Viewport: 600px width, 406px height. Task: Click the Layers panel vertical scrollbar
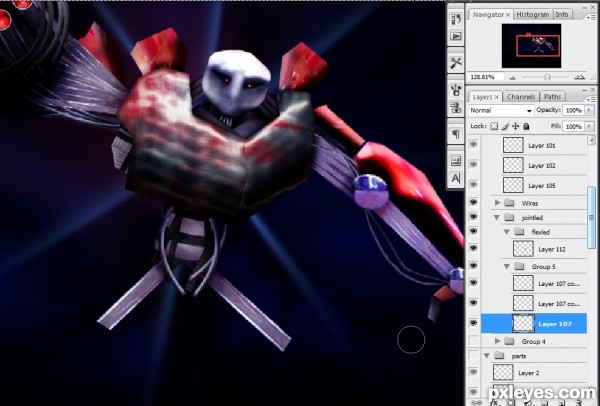pos(591,217)
